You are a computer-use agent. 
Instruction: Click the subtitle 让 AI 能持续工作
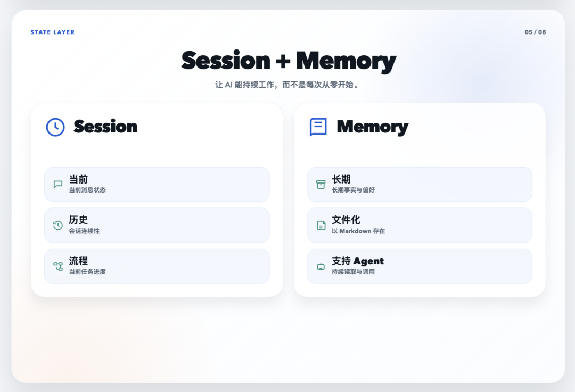[287, 85]
